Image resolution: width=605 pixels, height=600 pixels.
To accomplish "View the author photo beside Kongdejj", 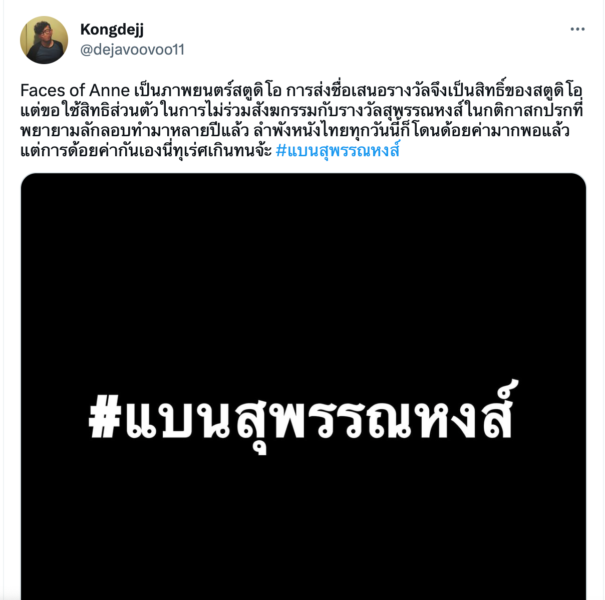I will [44, 40].
